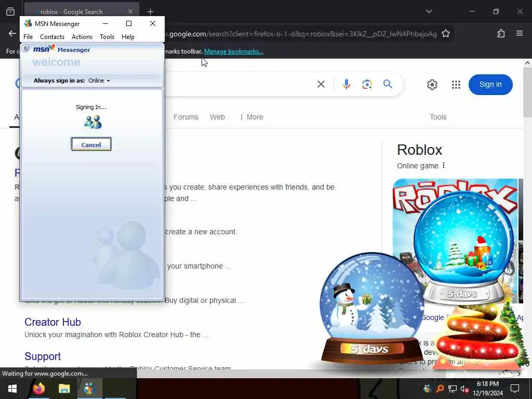Bookmark this page with the star icon
The height and width of the screenshot is (399, 532).
tap(445, 34)
